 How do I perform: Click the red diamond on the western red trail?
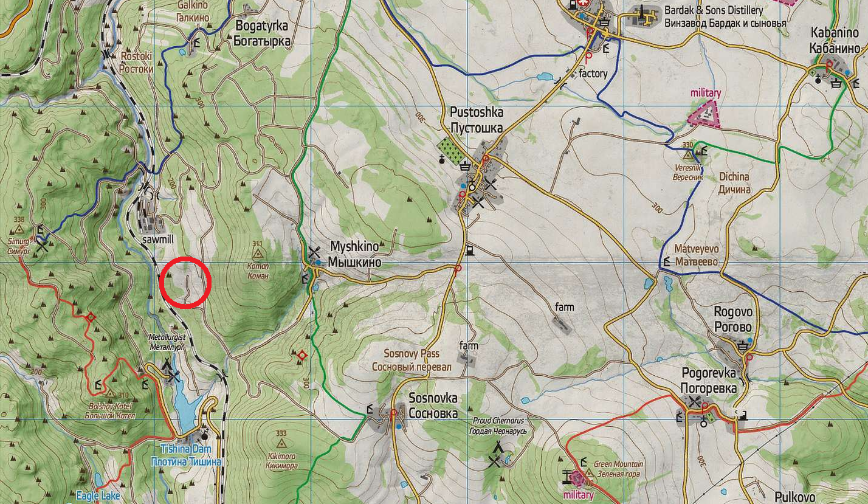[91, 317]
